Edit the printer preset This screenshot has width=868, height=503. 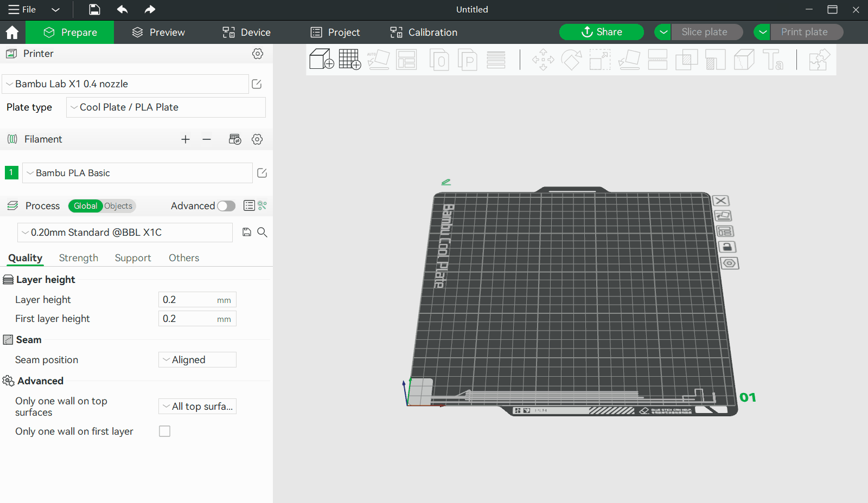[257, 84]
